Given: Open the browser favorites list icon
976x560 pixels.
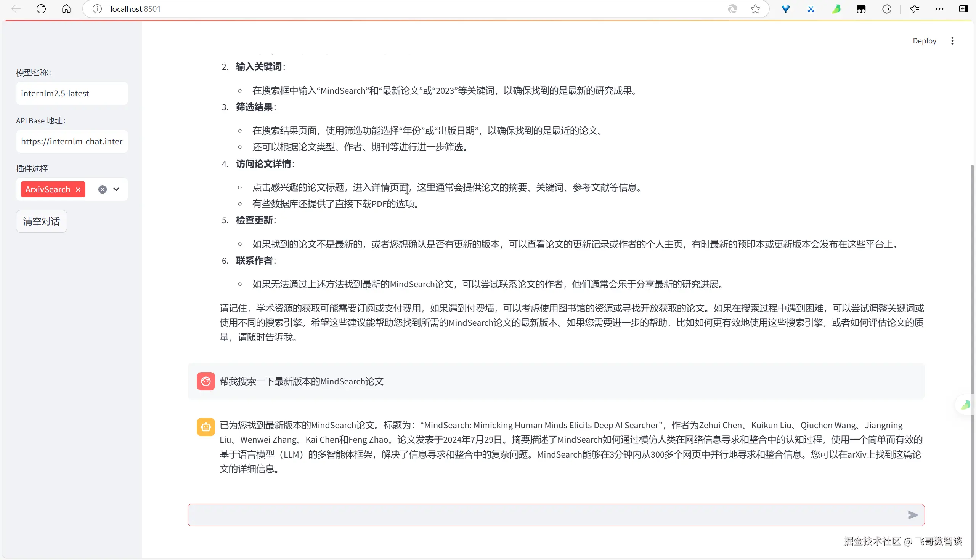Looking at the screenshot, I should click(x=915, y=9).
